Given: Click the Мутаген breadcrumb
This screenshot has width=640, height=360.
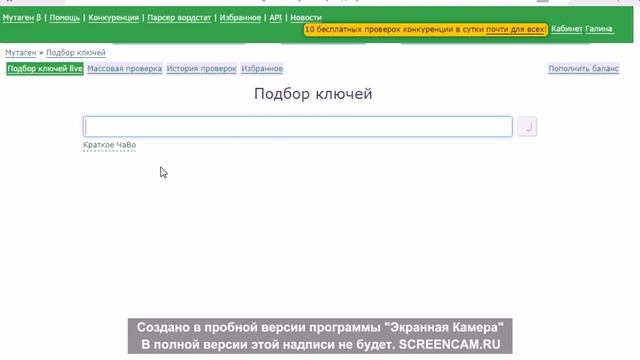Looking at the screenshot, I should (20, 53).
